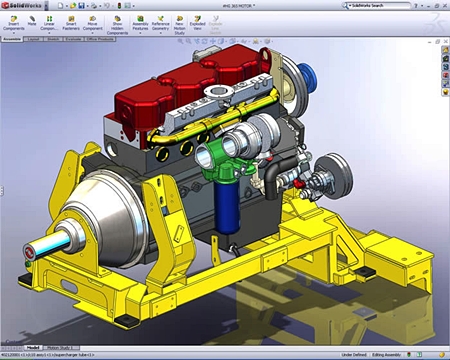The image size is (450, 360).
Task: Open dropdown arrow under Insert Components
Action: coord(14,33)
